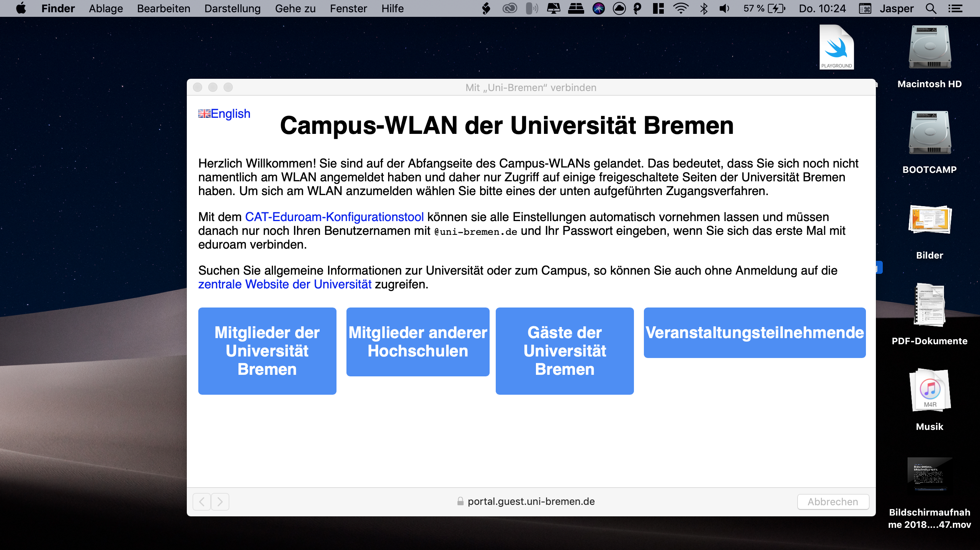The image size is (980, 550).
Task: Select the Macintosh HD drive icon
Action: (929, 47)
